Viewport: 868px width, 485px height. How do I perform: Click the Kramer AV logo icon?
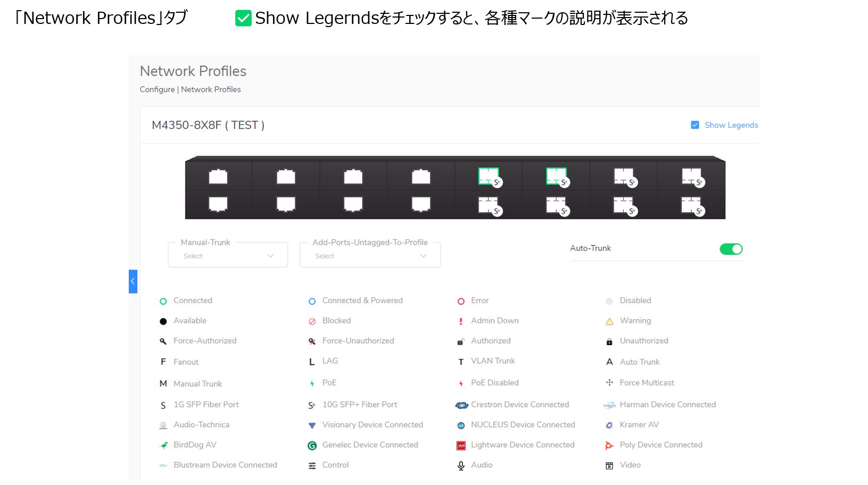pyautogui.click(x=609, y=425)
